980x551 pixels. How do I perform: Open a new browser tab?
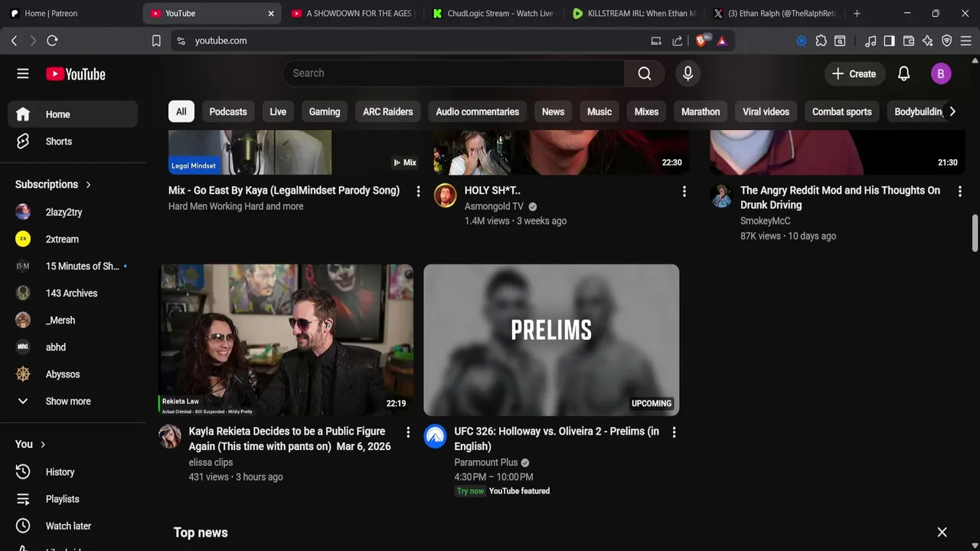pyautogui.click(x=857, y=13)
